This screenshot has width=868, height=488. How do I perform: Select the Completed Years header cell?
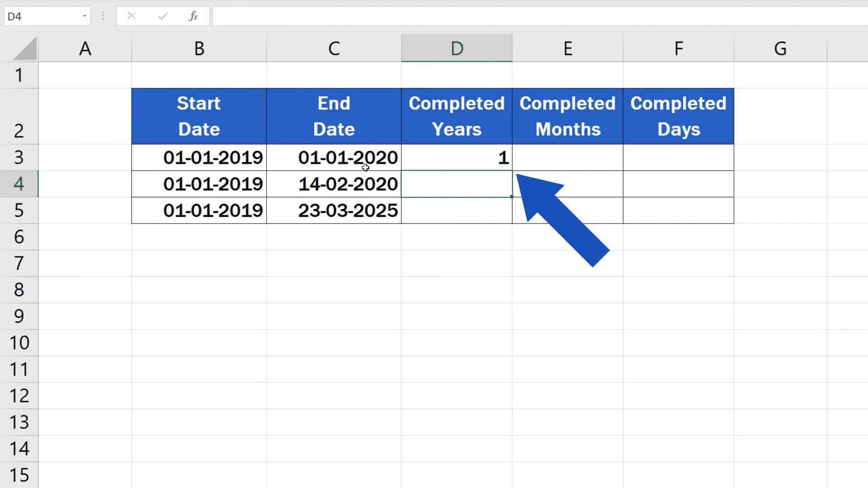click(457, 116)
